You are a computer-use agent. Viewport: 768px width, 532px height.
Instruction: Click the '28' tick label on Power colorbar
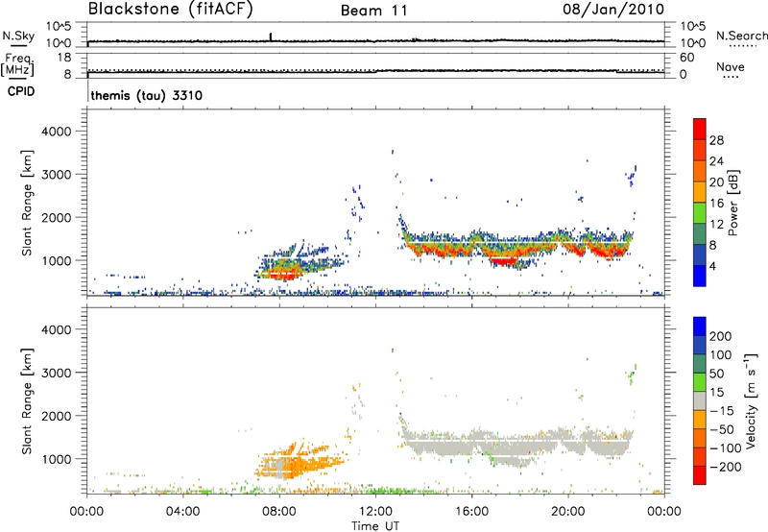(x=716, y=140)
